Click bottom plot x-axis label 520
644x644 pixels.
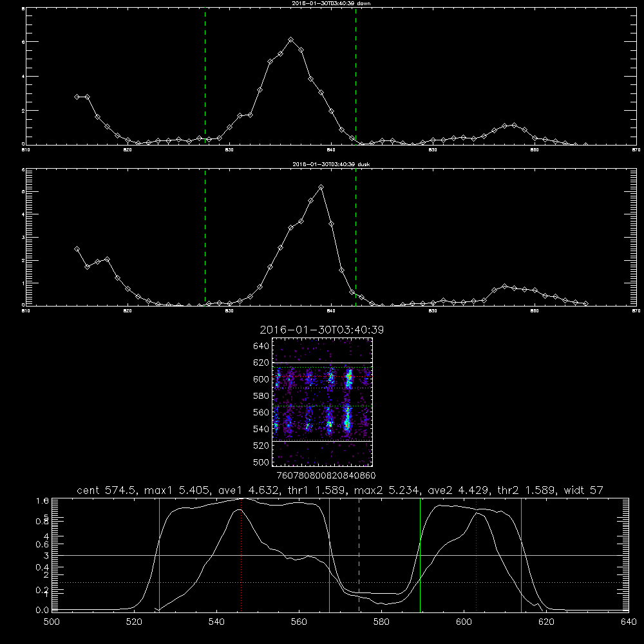pyautogui.click(x=134, y=622)
